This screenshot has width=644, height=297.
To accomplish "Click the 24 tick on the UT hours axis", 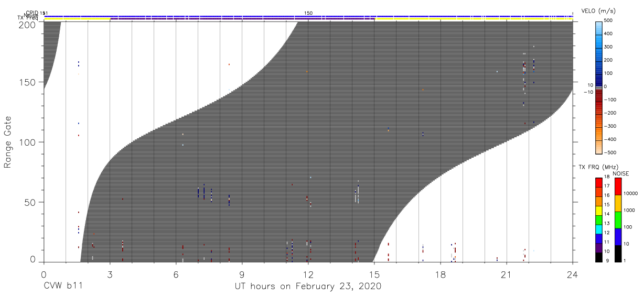I will 572,274.
